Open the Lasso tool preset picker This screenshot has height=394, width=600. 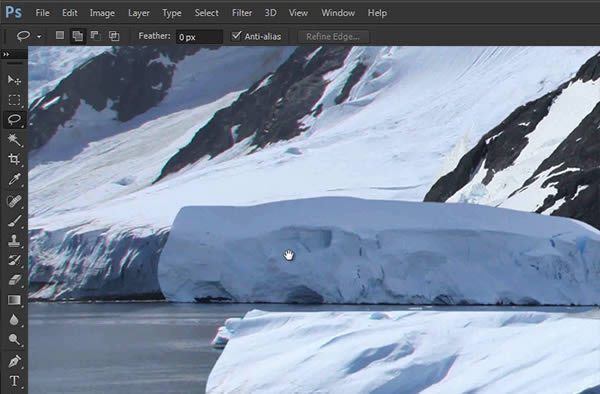[39, 37]
